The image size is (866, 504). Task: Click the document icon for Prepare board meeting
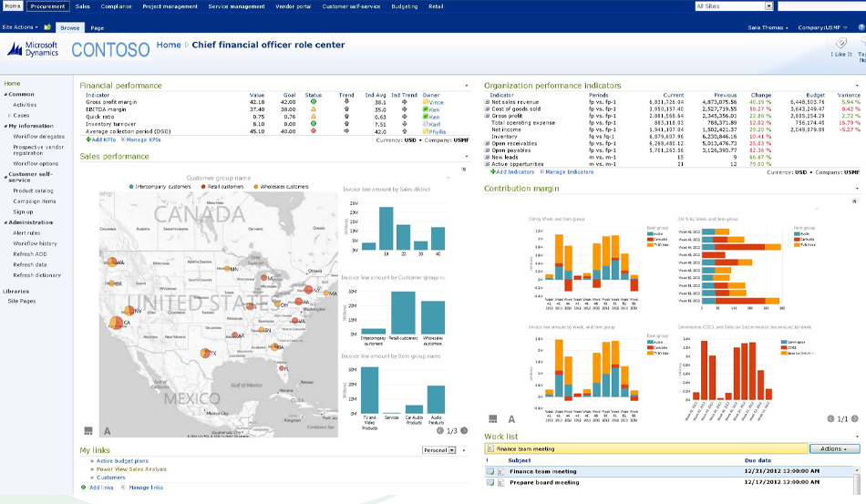(x=500, y=481)
